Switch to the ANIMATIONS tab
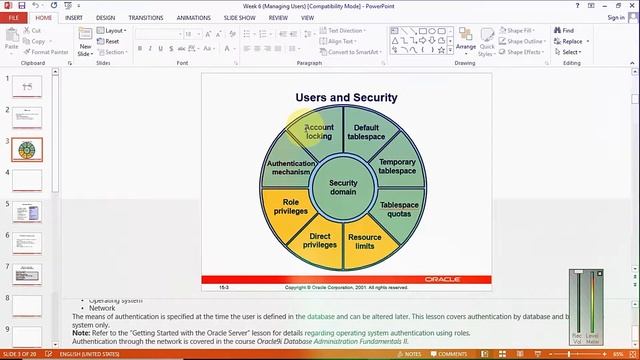640x360 pixels. coord(193,18)
